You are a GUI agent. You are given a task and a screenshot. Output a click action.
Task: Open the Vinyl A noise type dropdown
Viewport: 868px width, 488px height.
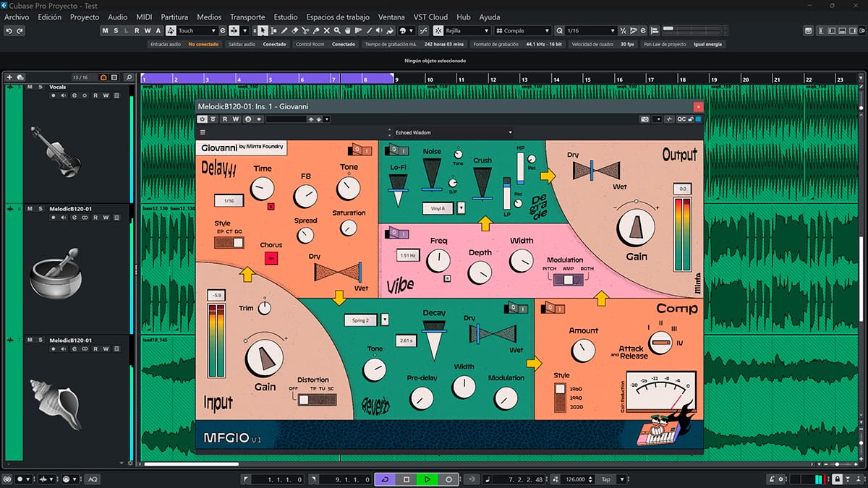461,208
